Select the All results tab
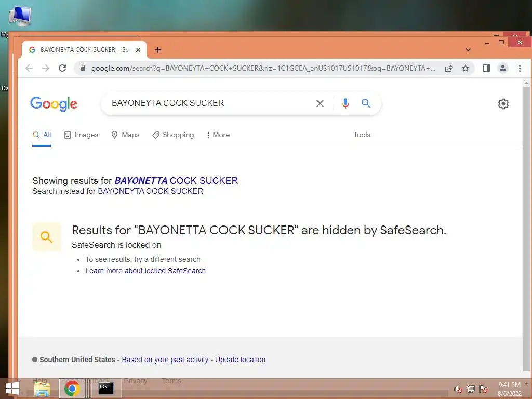Image resolution: width=532 pixels, height=399 pixels. click(x=42, y=135)
